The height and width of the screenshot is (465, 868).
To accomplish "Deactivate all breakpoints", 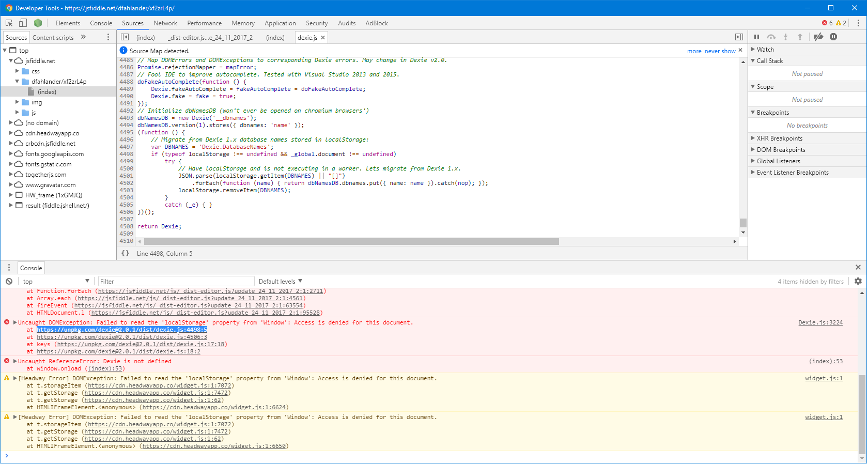I will pos(818,37).
